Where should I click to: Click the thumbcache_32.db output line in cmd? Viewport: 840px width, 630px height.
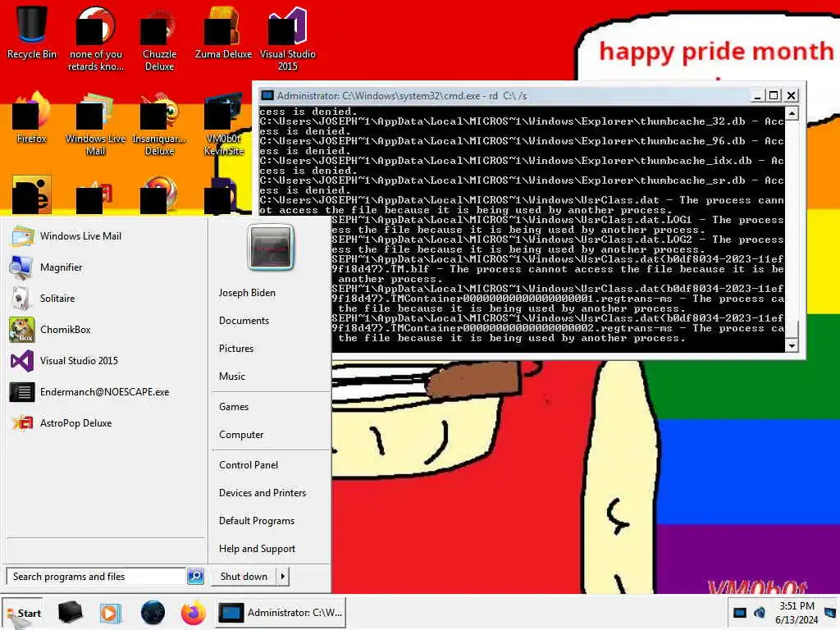click(522, 121)
